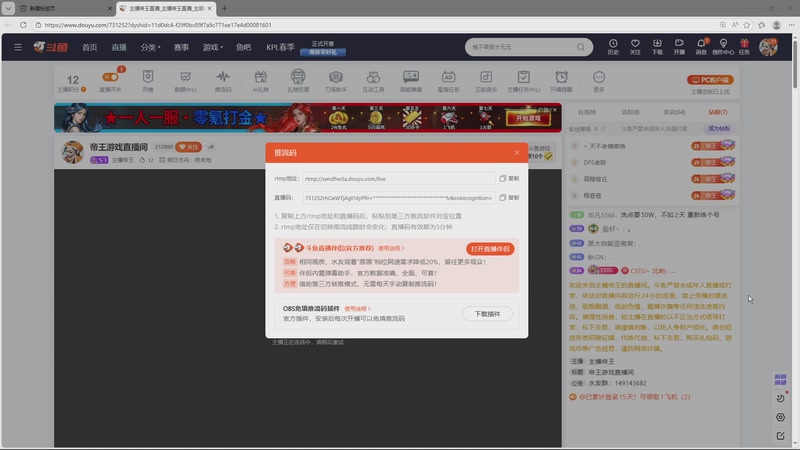Open the 月榜 streamer tool
The image size is (800, 450).
click(148, 81)
